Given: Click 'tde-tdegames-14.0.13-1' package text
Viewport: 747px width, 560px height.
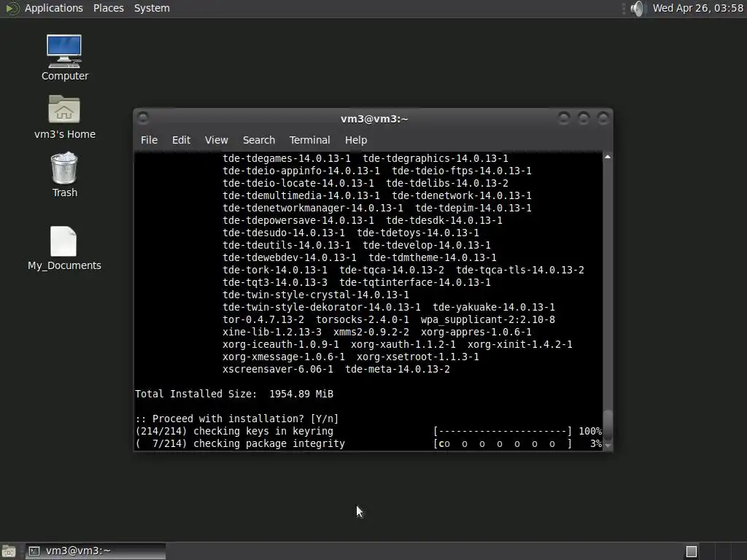Looking at the screenshot, I should coord(286,158).
